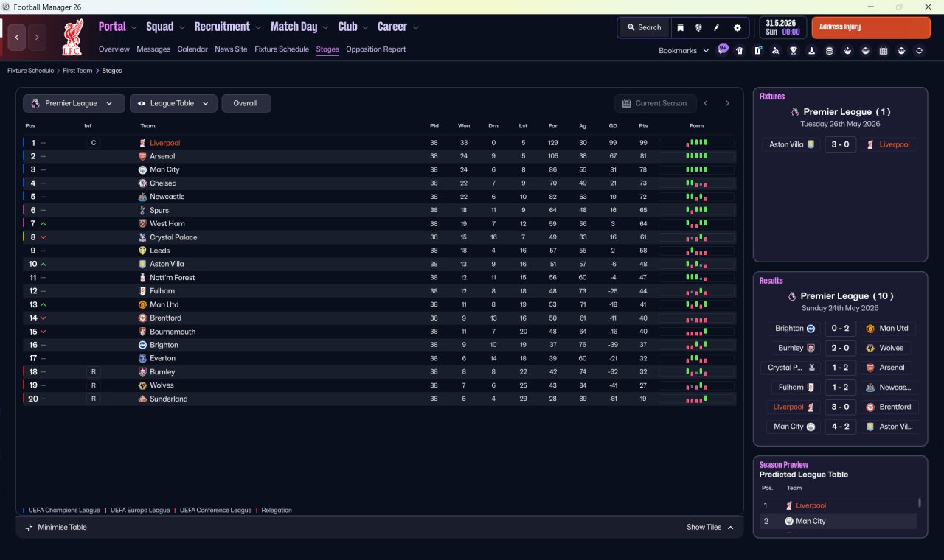Go to previous season with left chevron
This screenshot has width=944, height=560.
click(x=706, y=103)
